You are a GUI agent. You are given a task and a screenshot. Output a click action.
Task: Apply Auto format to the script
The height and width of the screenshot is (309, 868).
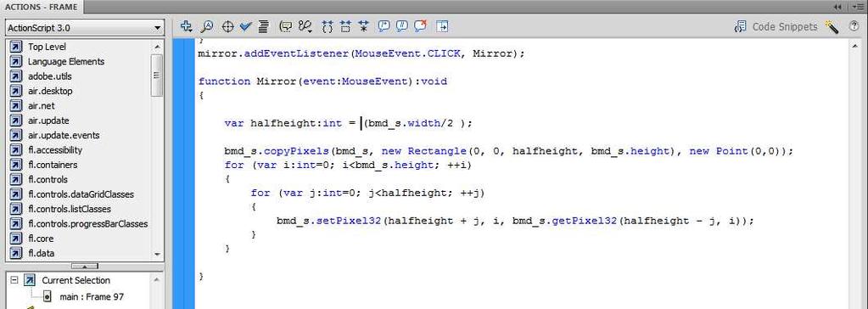coord(264,26)
